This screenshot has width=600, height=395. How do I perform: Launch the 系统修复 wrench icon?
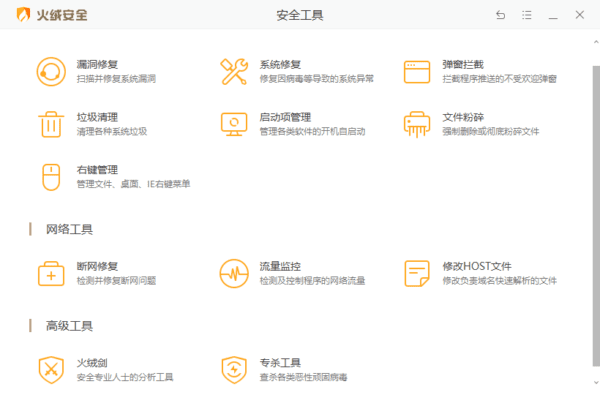(x=233, y=72)
